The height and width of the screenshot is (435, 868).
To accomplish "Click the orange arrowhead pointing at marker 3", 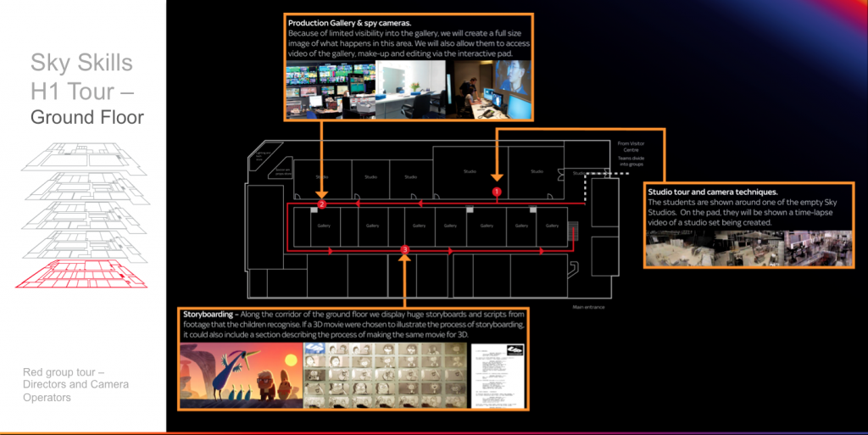I will [x=404, y=261].
